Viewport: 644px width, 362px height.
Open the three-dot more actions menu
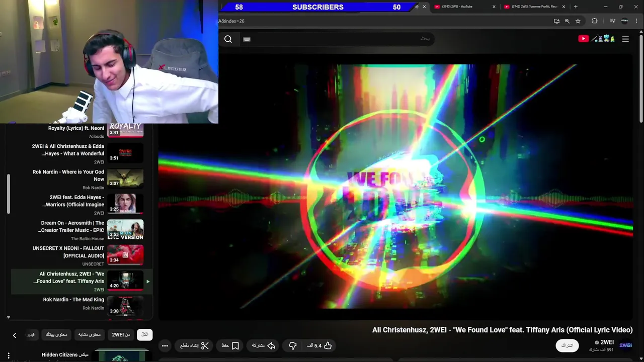click(x=165, y=345)
